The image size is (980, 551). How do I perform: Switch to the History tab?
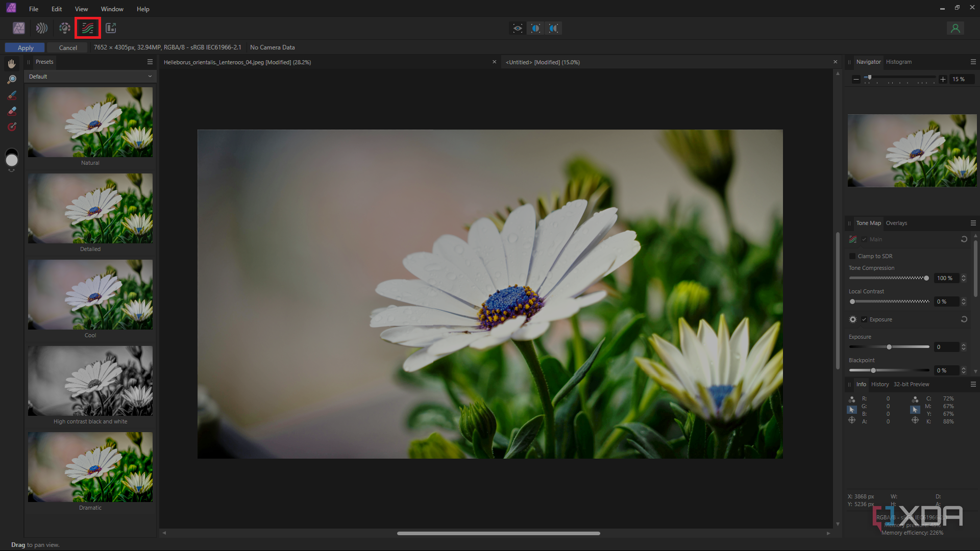(879, 384)
